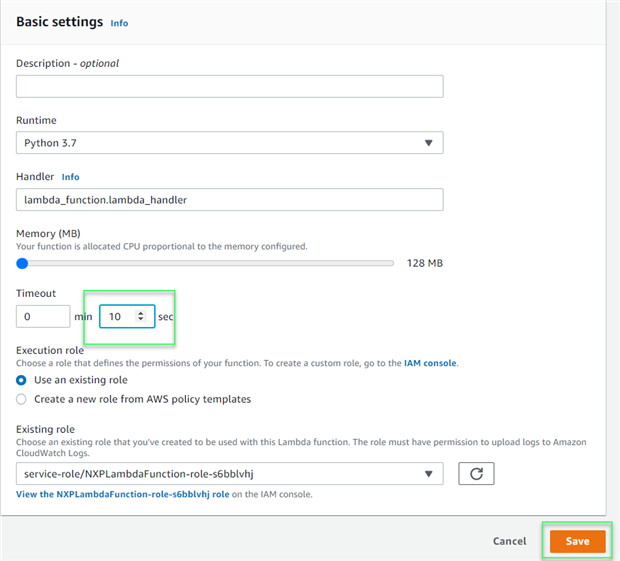Viewport: 620px width, 561px height.
Task: Click the Memory slider track midpoint
Action: click(208, 263)
